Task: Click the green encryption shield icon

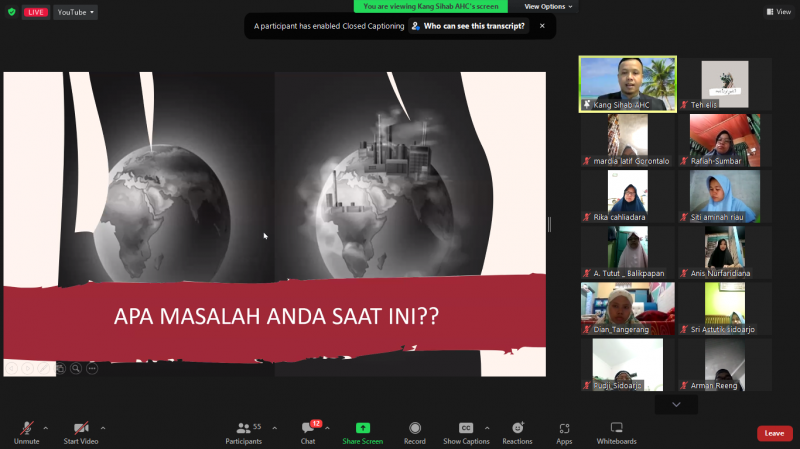Action: [x=12, y=12]
